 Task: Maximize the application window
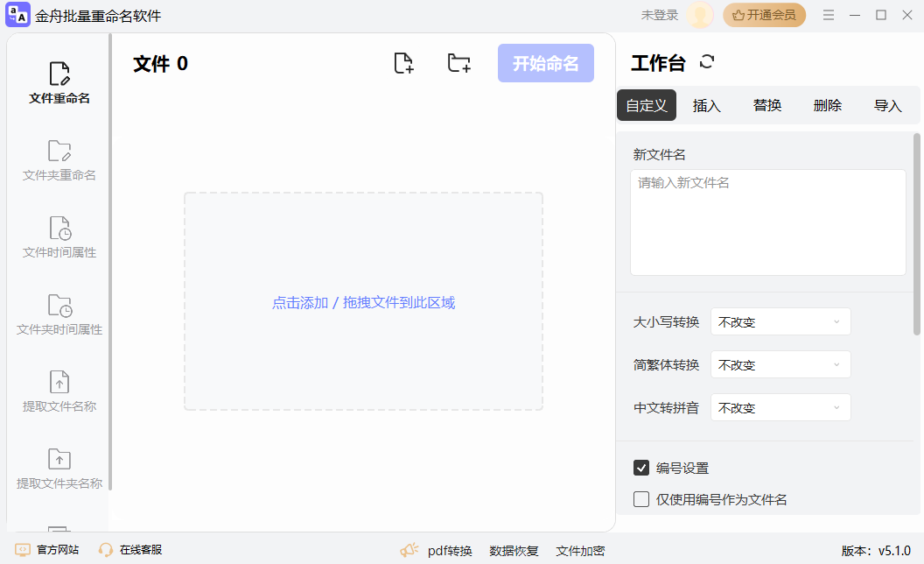pos(881,16)
